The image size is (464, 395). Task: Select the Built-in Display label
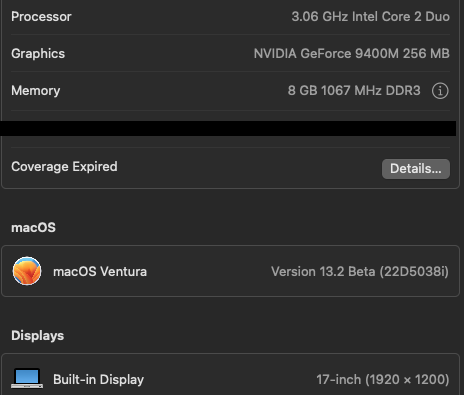click(99, 379)
